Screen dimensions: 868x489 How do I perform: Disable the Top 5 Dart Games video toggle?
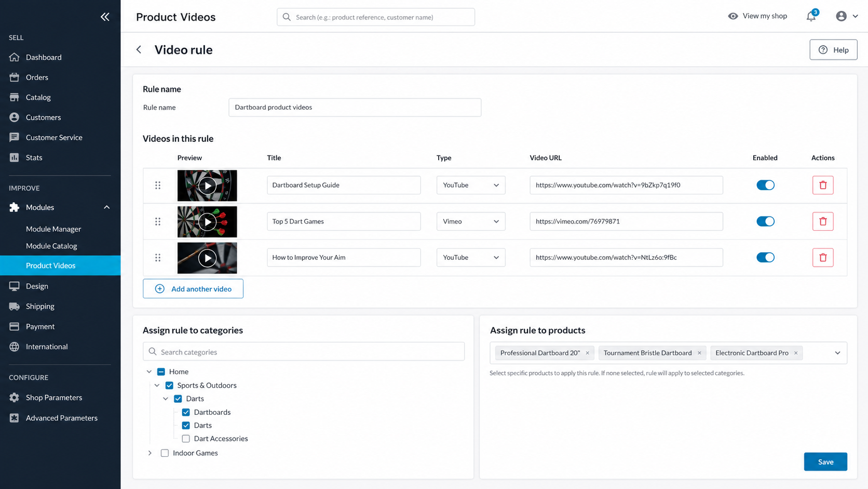(x=765, y=221)
